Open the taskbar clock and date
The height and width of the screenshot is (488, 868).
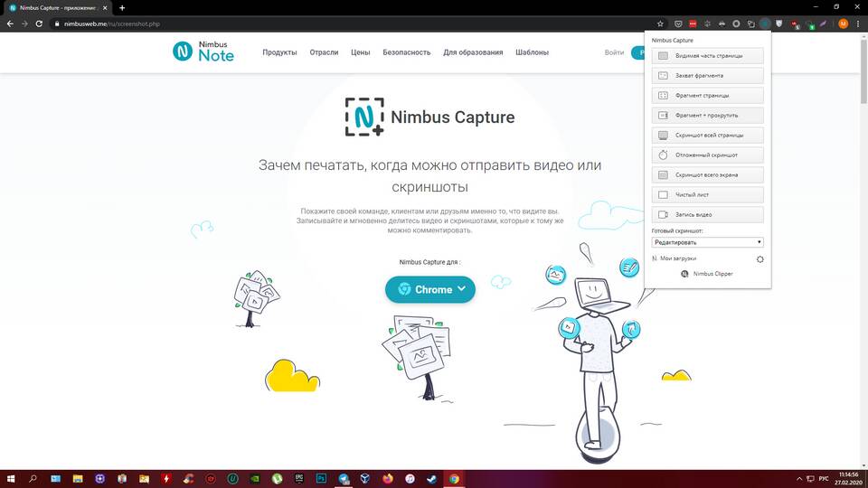pos(849,479)
